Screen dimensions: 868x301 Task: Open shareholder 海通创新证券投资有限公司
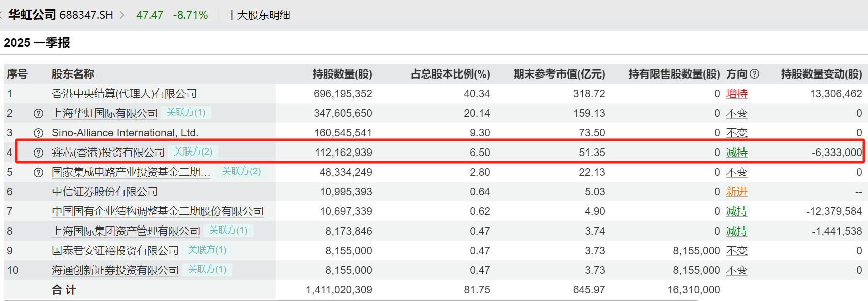115,270
